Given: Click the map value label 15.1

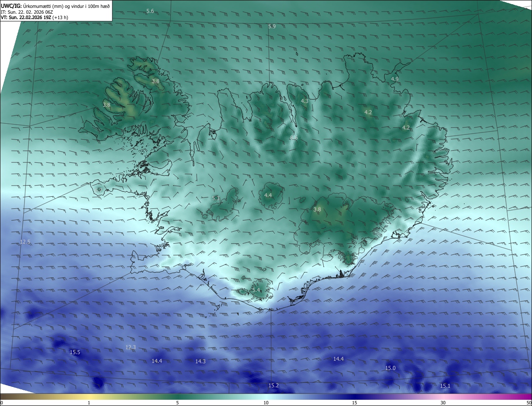Looking at the screenshot, I should pyautogui.click(x=445, y=386).
